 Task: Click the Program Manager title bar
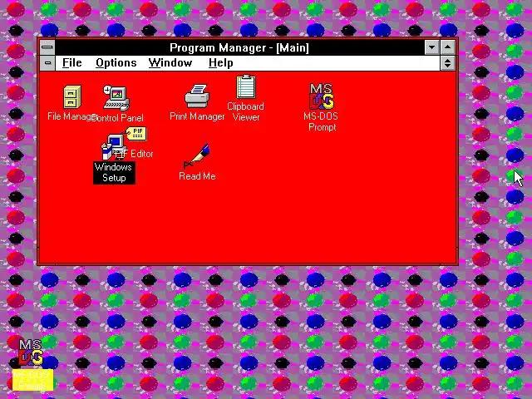[x=239, y=47]
